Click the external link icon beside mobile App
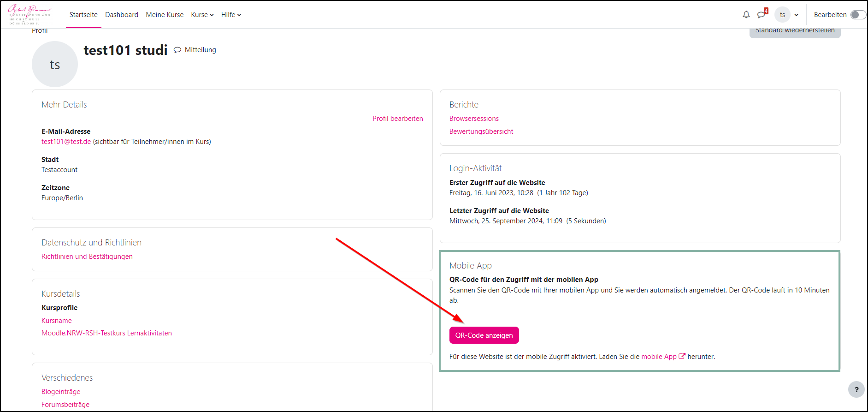The width and height of the screenshot is (868, 412). pyautogui.click(x=682, y=356)
